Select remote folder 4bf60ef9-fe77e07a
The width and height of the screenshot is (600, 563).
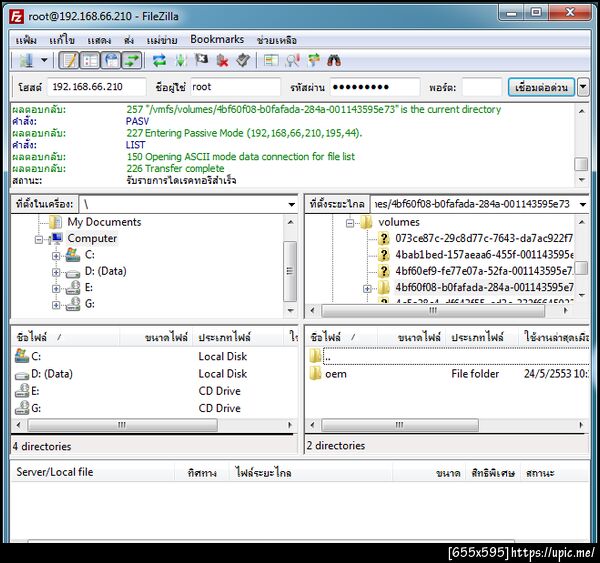484,271
